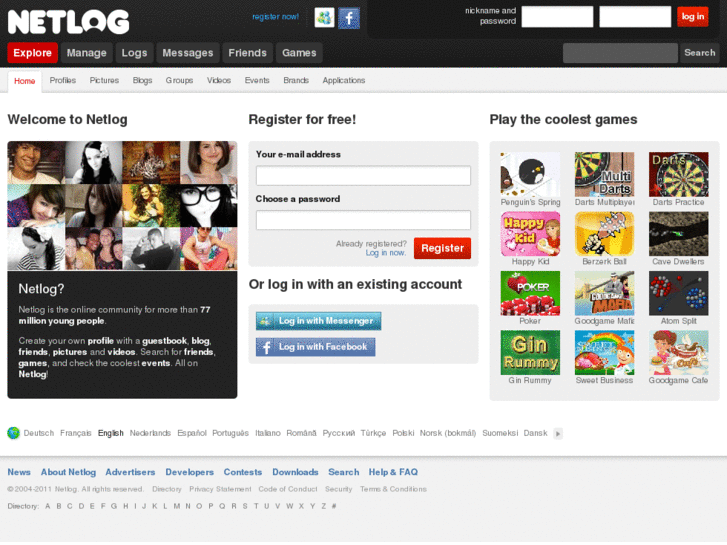
Task: Follow the 'register now!' link
Action: (275, 17)
